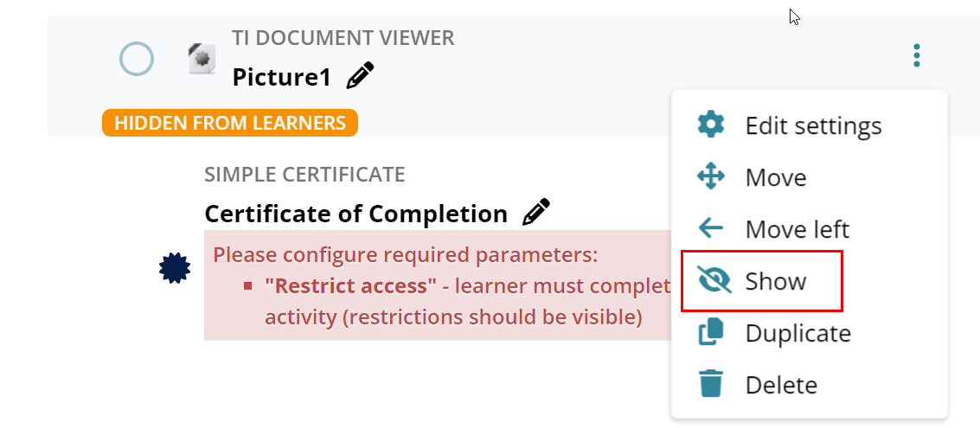This screenshot has width=980, height=428.
Task: Open the Certificate of Completion link
Action: pyautogui.click(x=355, y=214)
